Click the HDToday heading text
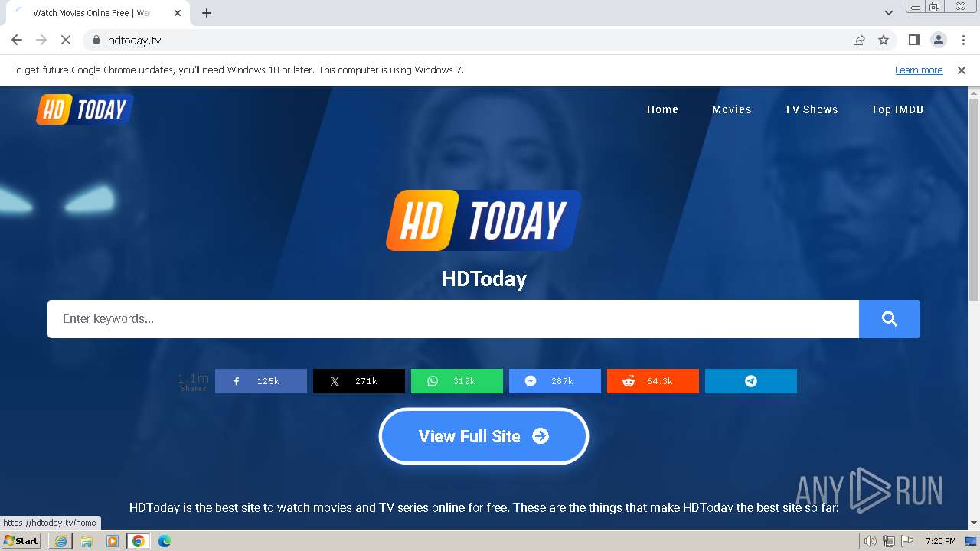 coord(484,279)
